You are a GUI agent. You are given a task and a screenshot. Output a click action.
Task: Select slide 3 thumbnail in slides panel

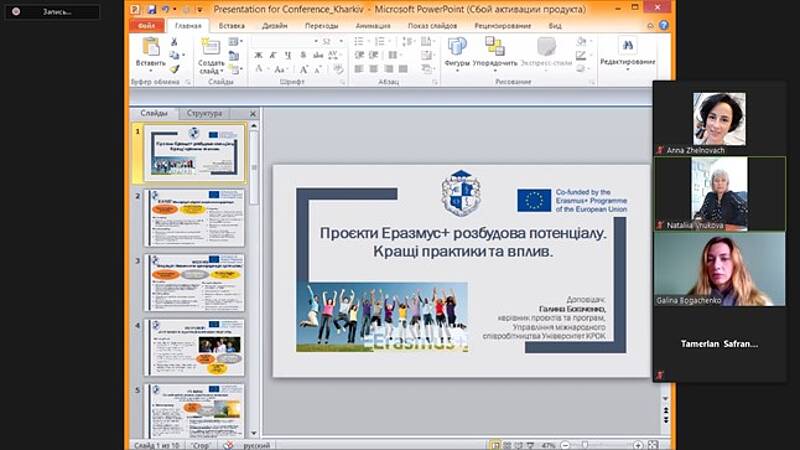[194, 282]
